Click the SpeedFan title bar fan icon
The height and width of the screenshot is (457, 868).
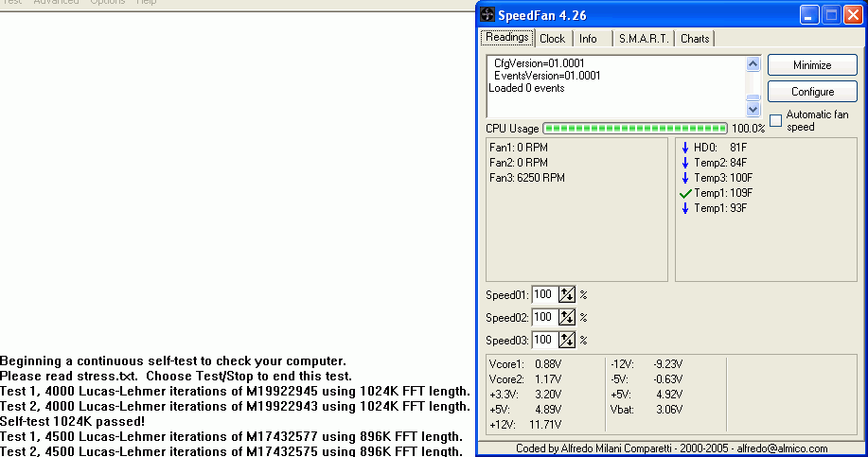[x=487, y=14]
